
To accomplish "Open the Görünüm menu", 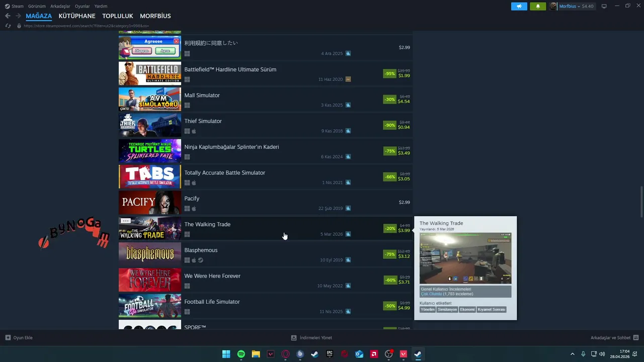I will tap(37, 6).
